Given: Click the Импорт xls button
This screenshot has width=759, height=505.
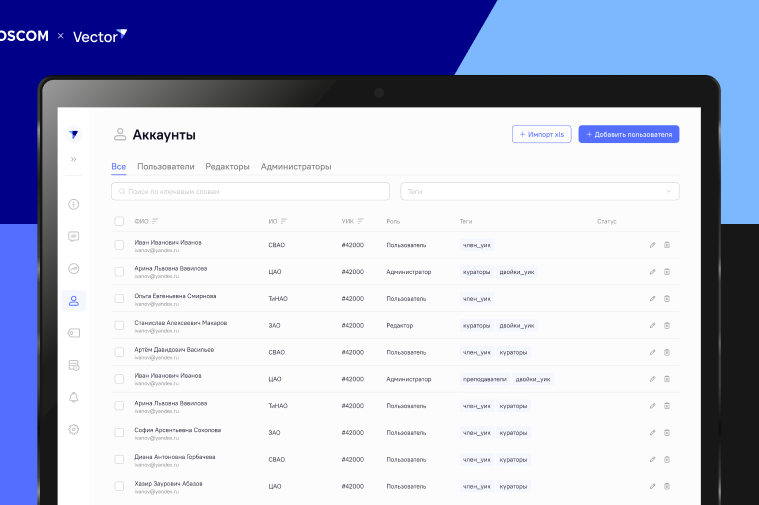Looking at the screenshot, I should [541, 134].
